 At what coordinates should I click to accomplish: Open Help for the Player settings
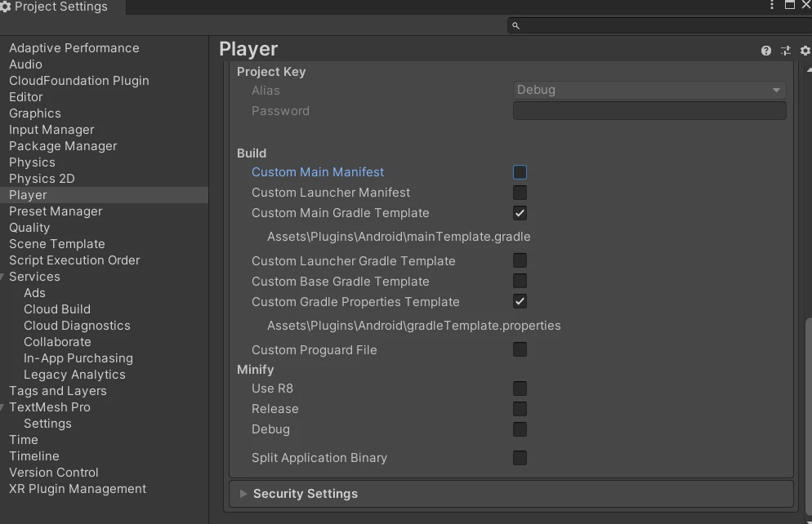pyautogui.click(x=765, y=50)
